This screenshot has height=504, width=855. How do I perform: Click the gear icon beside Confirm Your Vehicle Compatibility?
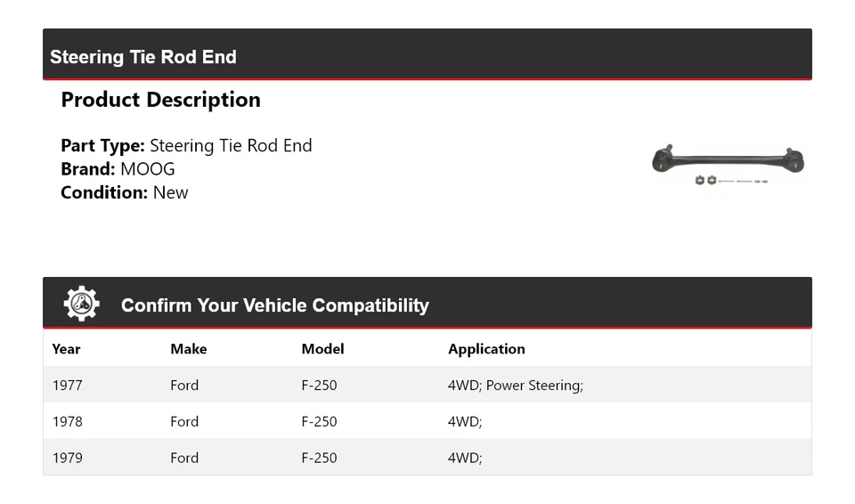(81, 305)
